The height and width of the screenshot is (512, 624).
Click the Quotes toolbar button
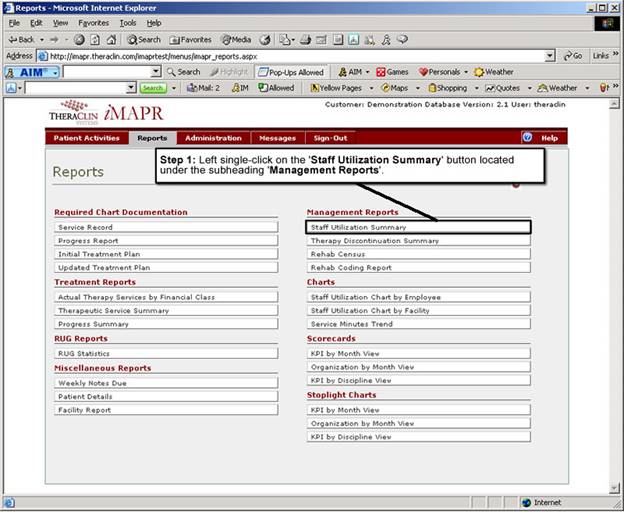click(502, 88)
